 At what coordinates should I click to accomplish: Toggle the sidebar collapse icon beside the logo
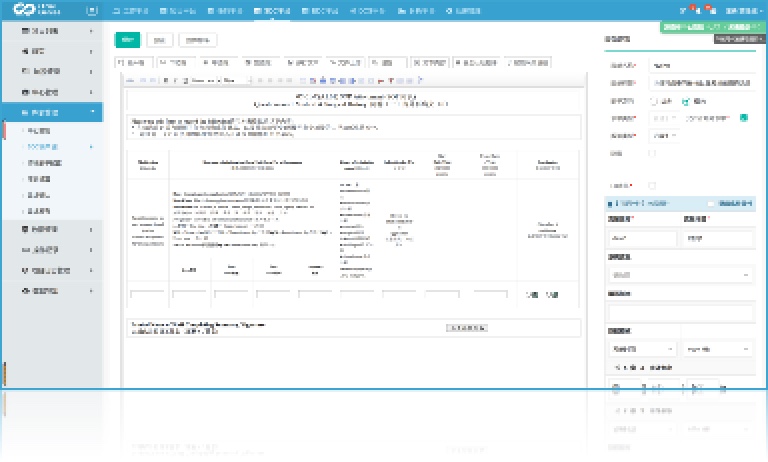(92, 10)
